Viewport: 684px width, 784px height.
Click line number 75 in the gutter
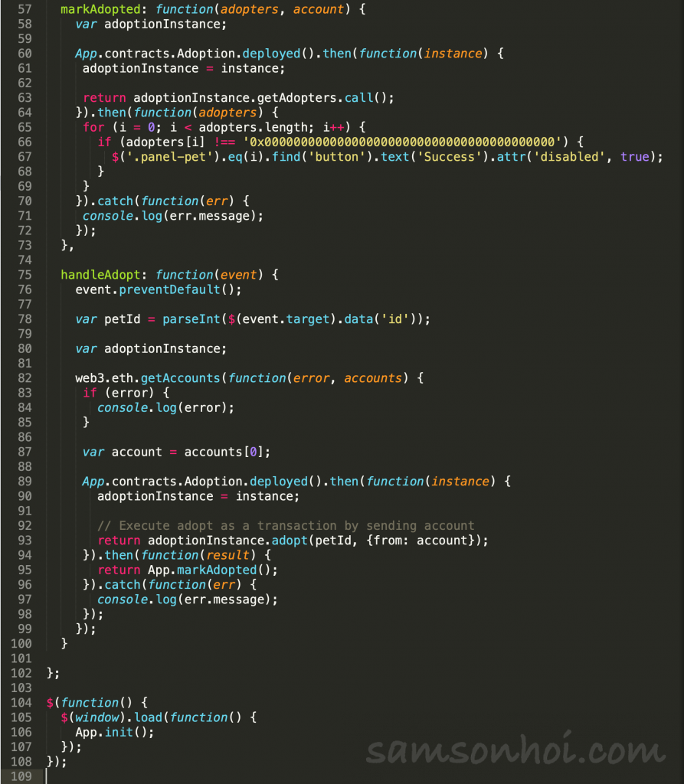click(x=25, y=275)
